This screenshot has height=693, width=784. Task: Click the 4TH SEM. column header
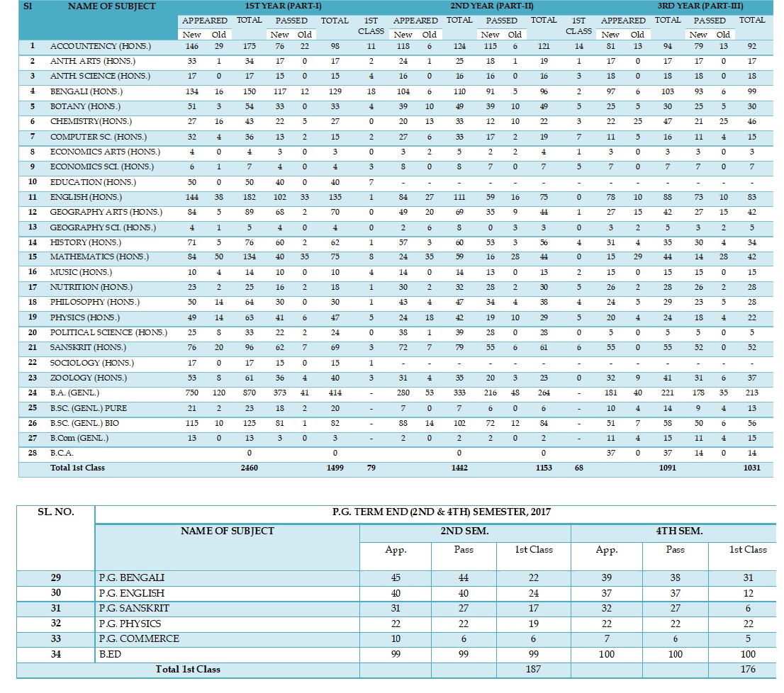pyautogui.click(x=675, y=531)
